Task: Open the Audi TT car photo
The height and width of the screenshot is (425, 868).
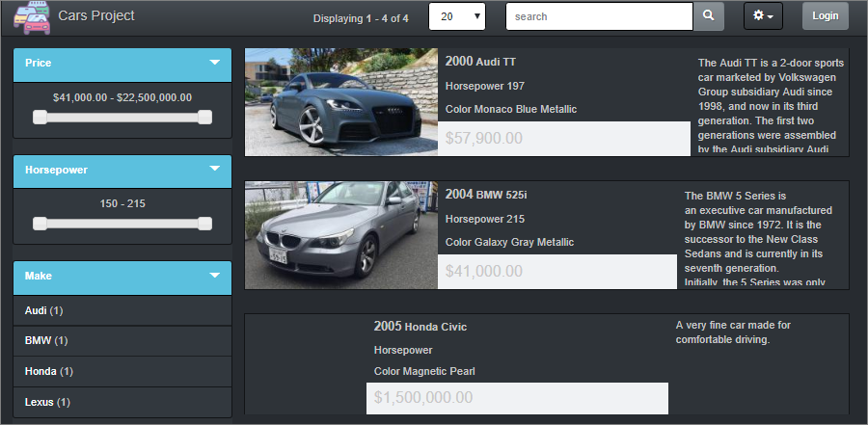Action: pos(341,102)
